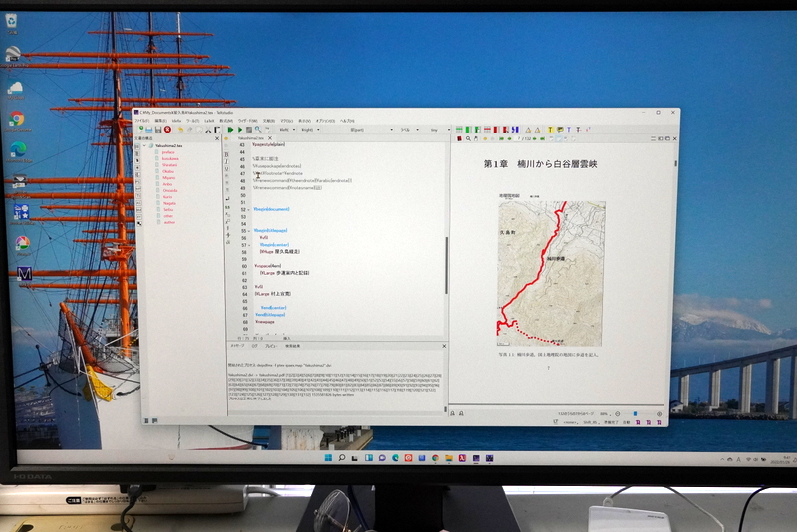Go to next page in PDF viewer

(535, 138)
